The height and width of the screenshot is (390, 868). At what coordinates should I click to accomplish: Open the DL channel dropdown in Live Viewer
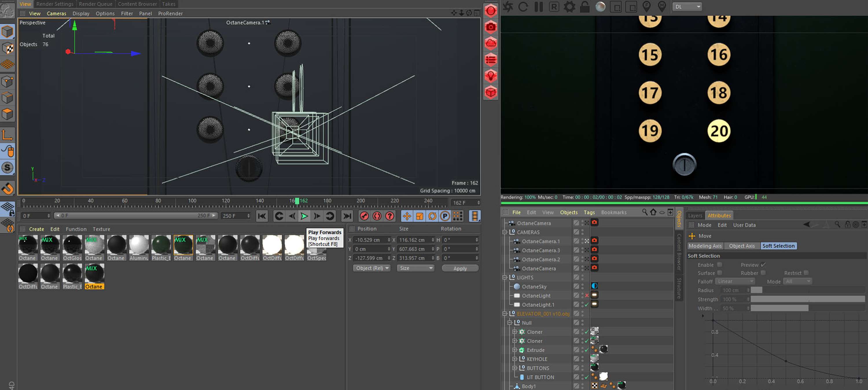tap(687, 6)
